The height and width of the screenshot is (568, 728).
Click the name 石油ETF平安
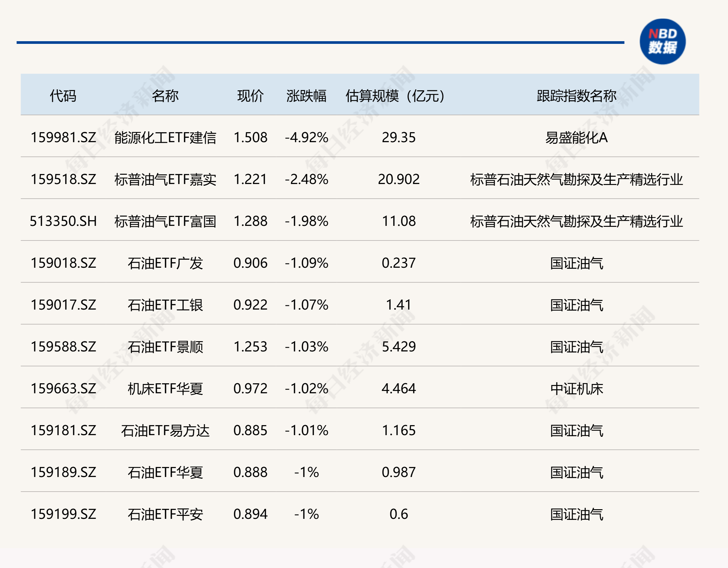[165, 515]
